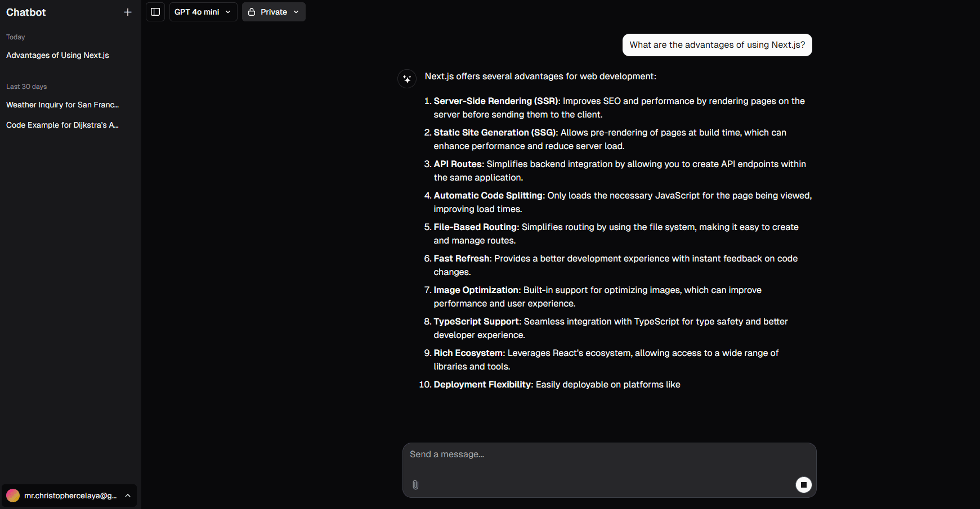
Task: Click the API Routes heading text
Action: click(459, 164)
